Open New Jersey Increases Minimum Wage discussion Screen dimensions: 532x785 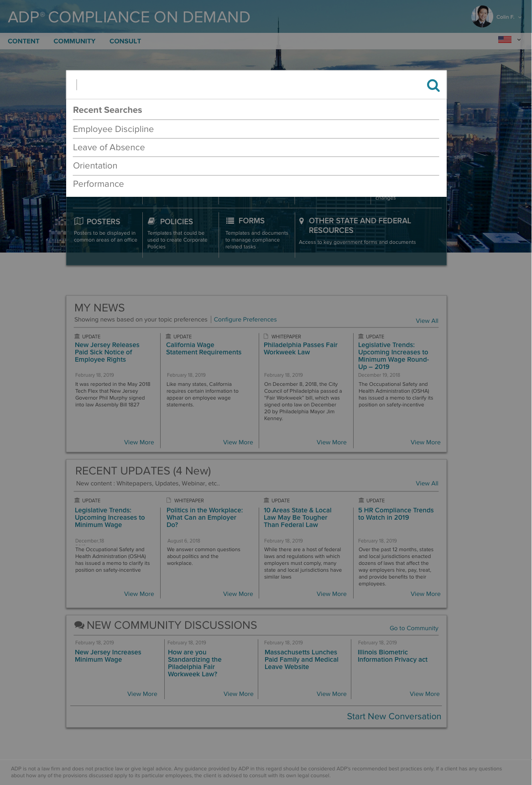(x=108, y=656)
